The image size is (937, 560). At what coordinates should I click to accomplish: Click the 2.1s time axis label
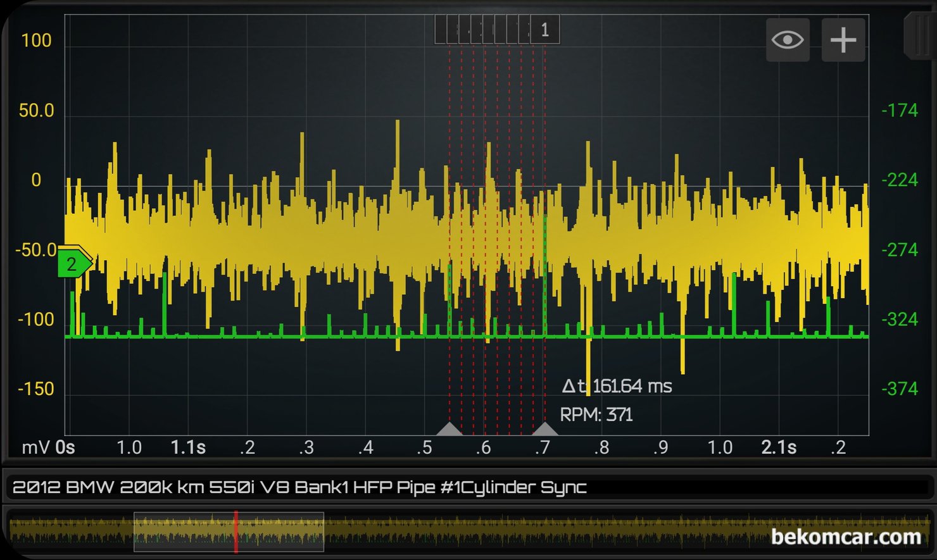778,448
